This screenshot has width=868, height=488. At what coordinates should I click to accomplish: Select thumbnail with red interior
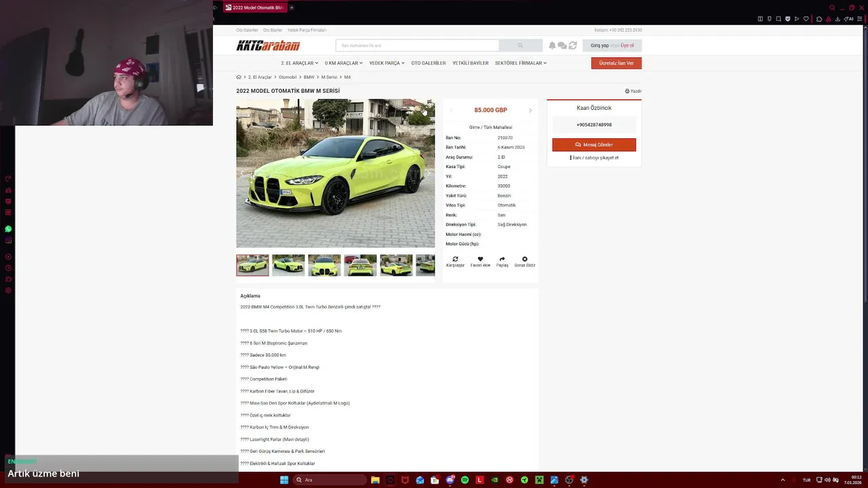[360, 265]
